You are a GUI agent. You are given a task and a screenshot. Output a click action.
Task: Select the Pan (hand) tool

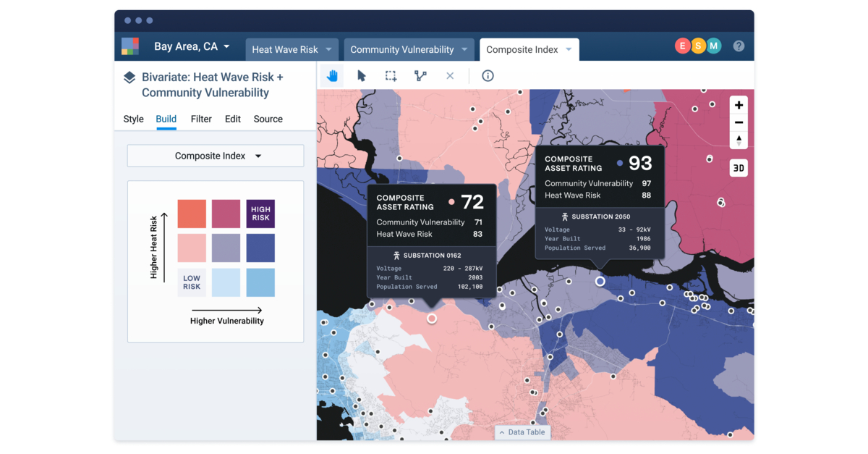coord(331,75)
